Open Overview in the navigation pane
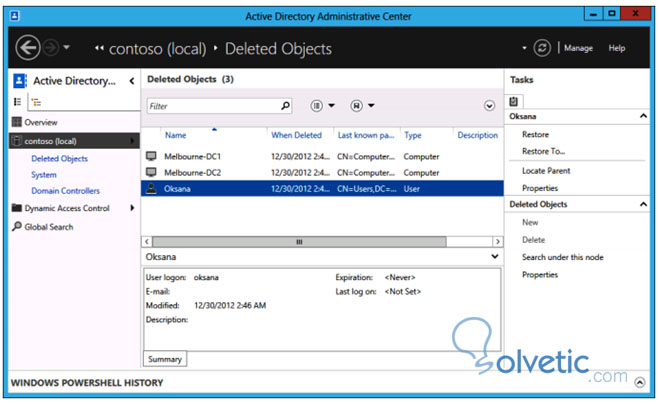Viewport: 659px width, 404px height. pos(41,122)
